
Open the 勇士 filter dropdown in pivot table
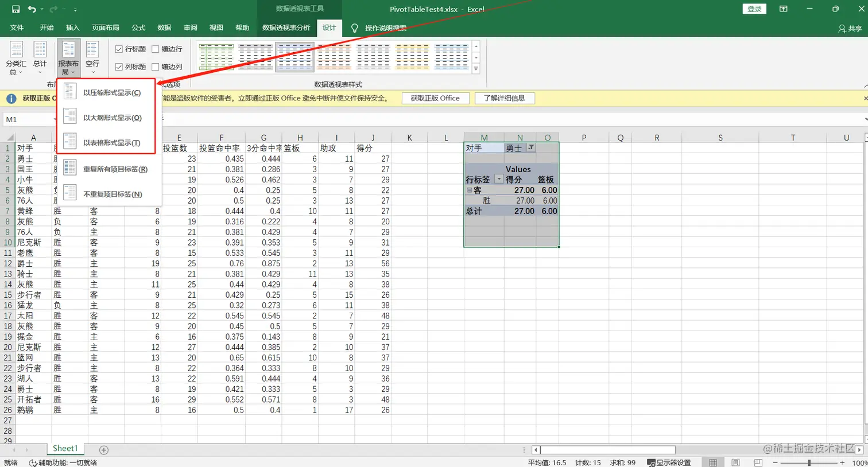[531, 148]
